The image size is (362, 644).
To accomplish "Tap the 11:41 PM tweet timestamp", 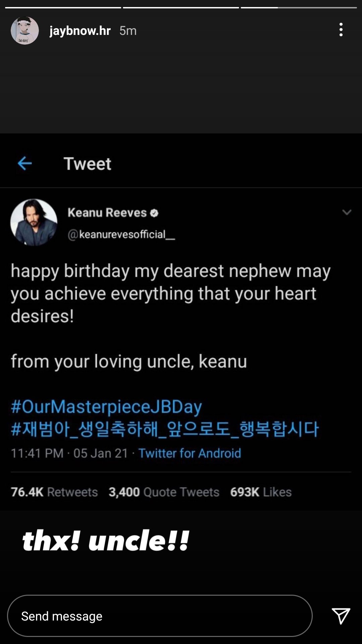I will (37, 453).
